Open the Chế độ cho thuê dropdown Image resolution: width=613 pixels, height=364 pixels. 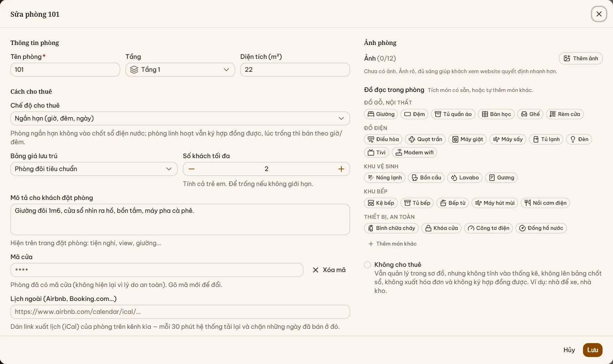click(180, 118)
